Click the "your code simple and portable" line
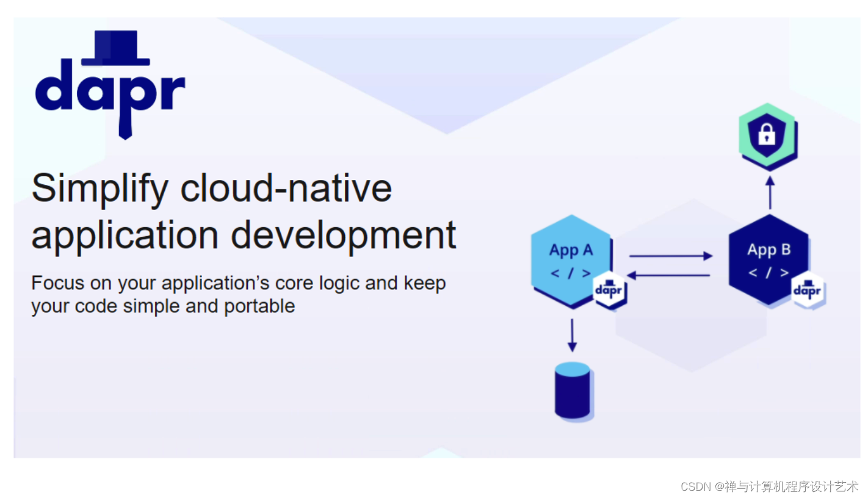This screenshot has height=498, width=868. click(163, 306)
